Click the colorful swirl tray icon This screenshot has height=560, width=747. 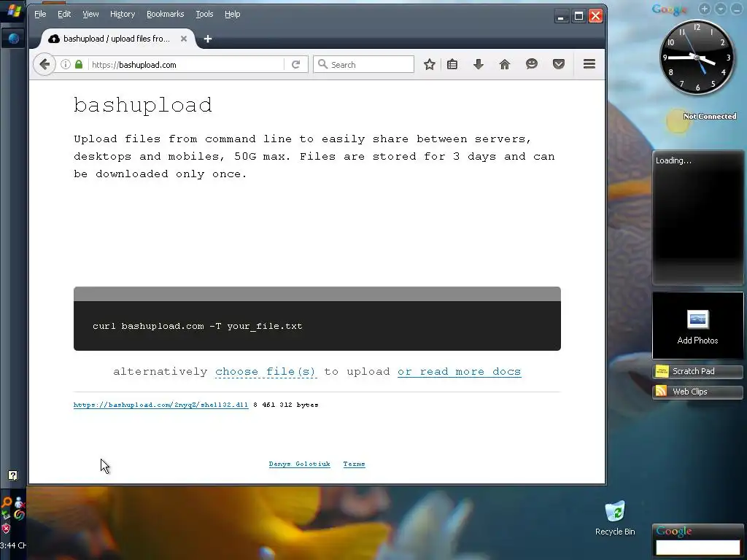click(x=19, y=515)
